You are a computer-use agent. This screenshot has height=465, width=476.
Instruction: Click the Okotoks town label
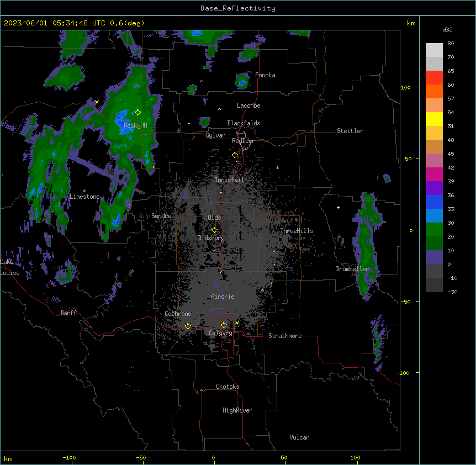[x=228, y=387]
